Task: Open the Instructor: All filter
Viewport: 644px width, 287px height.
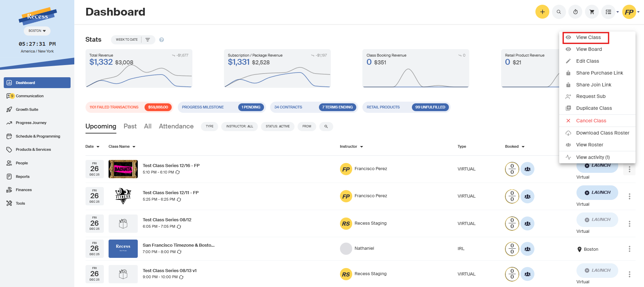Action: tap(240, 126)
